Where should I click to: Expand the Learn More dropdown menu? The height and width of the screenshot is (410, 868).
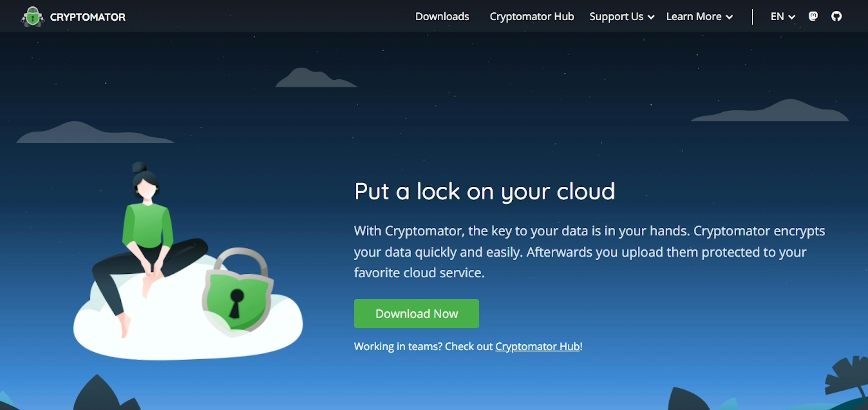[700, 17]
